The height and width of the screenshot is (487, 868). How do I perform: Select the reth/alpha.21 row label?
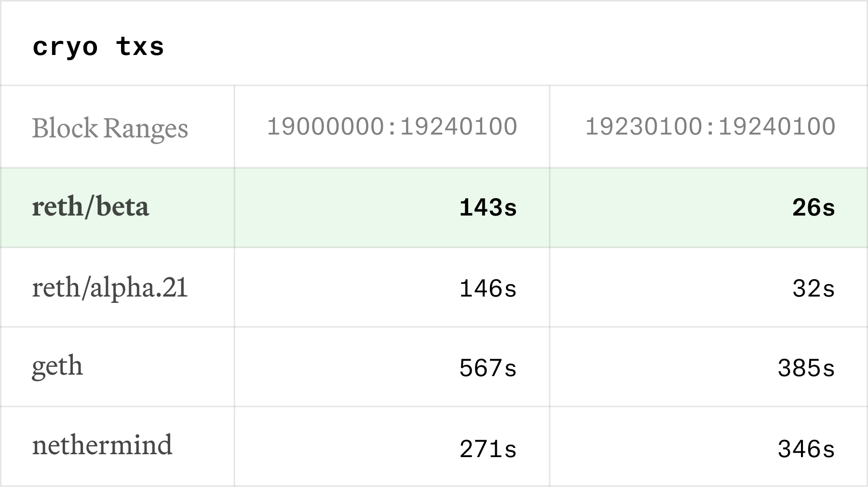tap(110, 288)
